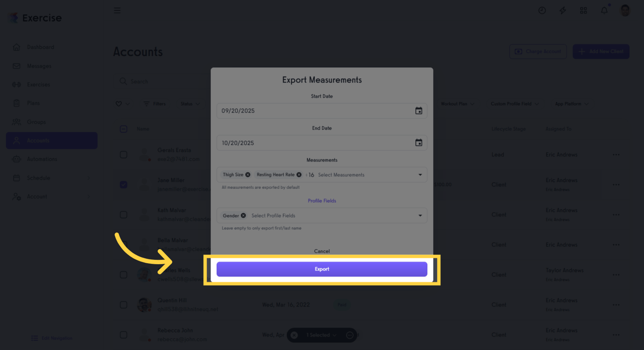Remove the Thigh Size measurement chip
Viewport: 644px width, 350px height.
pos(247,174)
